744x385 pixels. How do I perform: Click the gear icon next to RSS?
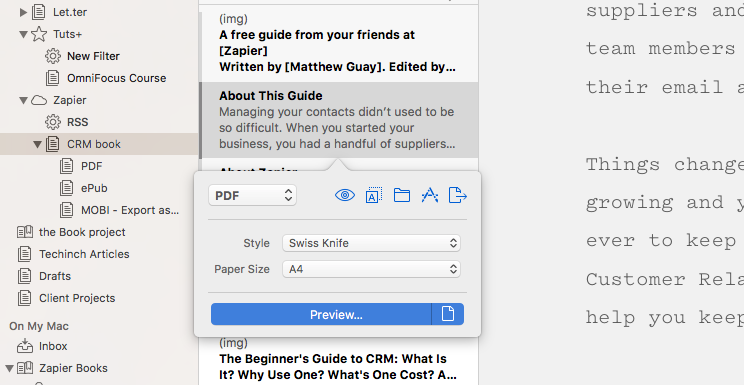[53, 122]
